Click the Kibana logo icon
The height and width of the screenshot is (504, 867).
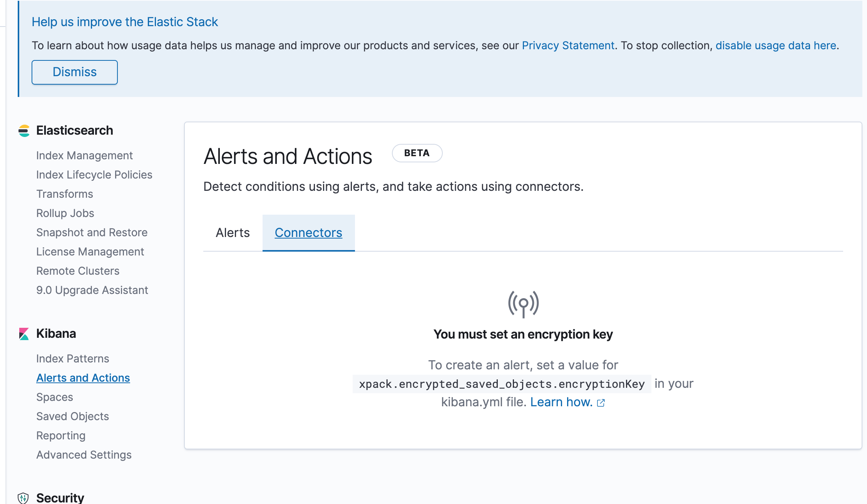(x=24, y=334)
